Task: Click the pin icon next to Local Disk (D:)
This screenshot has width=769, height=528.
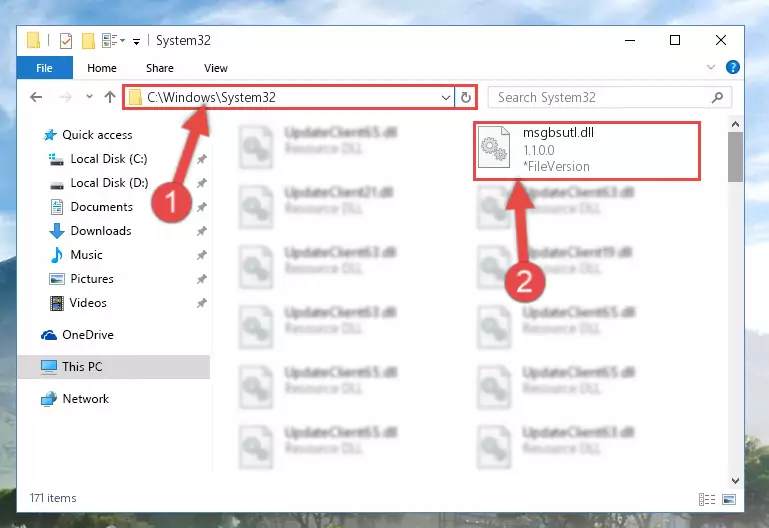Action: [202, 183]
